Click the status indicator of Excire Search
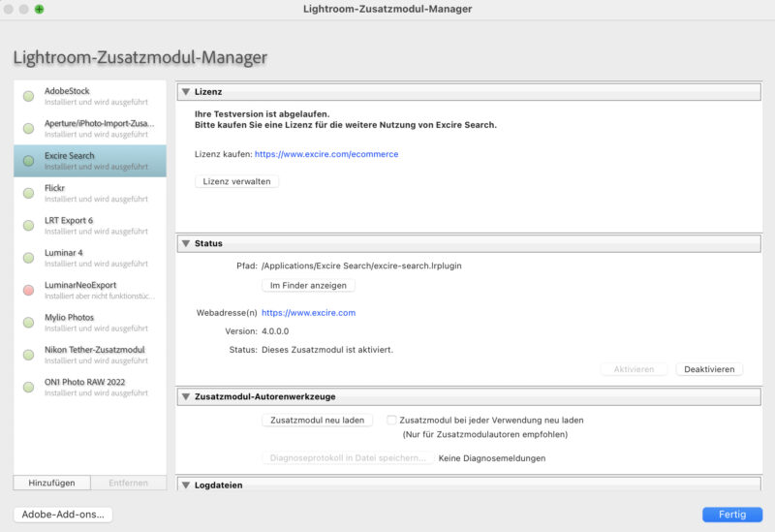The height and width of the screenshot is (532, 775). [x=29, y=161]
